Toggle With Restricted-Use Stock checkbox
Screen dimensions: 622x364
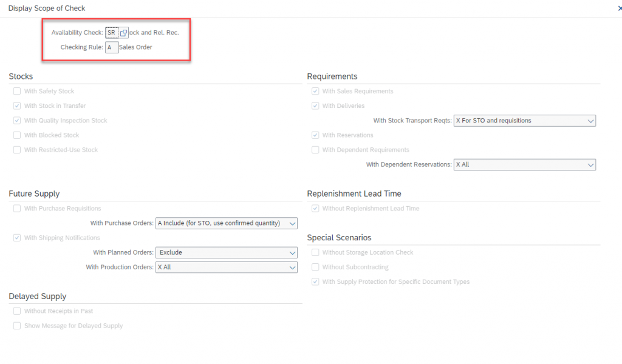[x=16, y=150]
